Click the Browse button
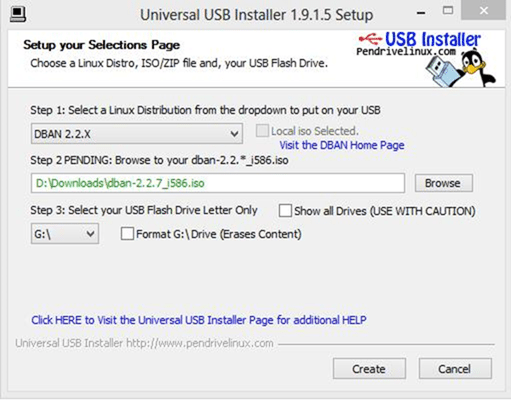This screenshot has height=403, width=511. (x=444, y=183)
